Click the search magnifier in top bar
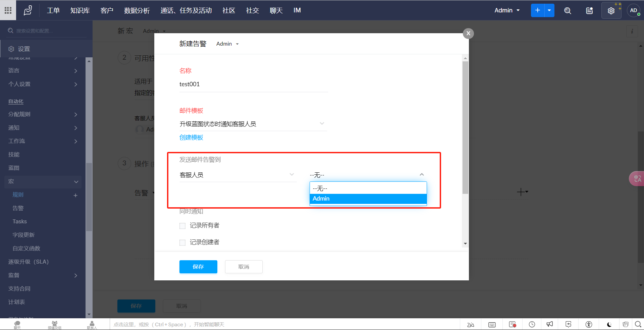Viewport: 644px width, 330px height. point(568,11)
